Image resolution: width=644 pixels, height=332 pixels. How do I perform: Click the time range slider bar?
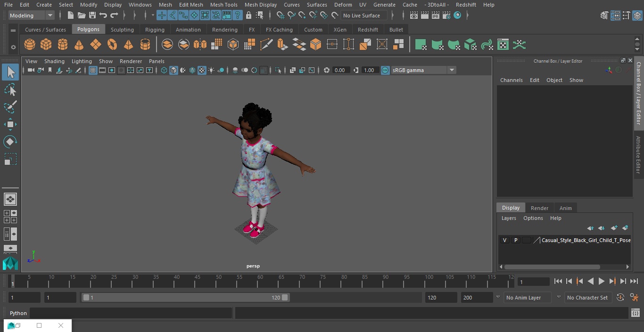point(186,298)
